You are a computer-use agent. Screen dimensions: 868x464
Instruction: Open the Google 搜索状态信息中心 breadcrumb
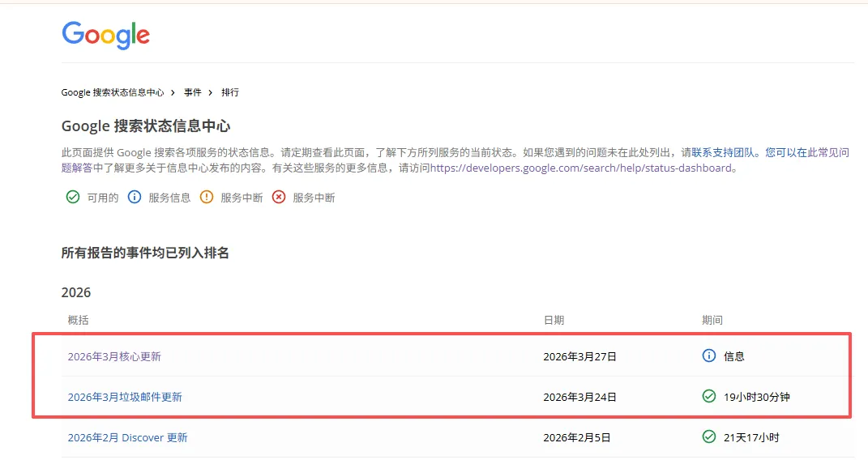pyautogui.click(x=113, y=92)
